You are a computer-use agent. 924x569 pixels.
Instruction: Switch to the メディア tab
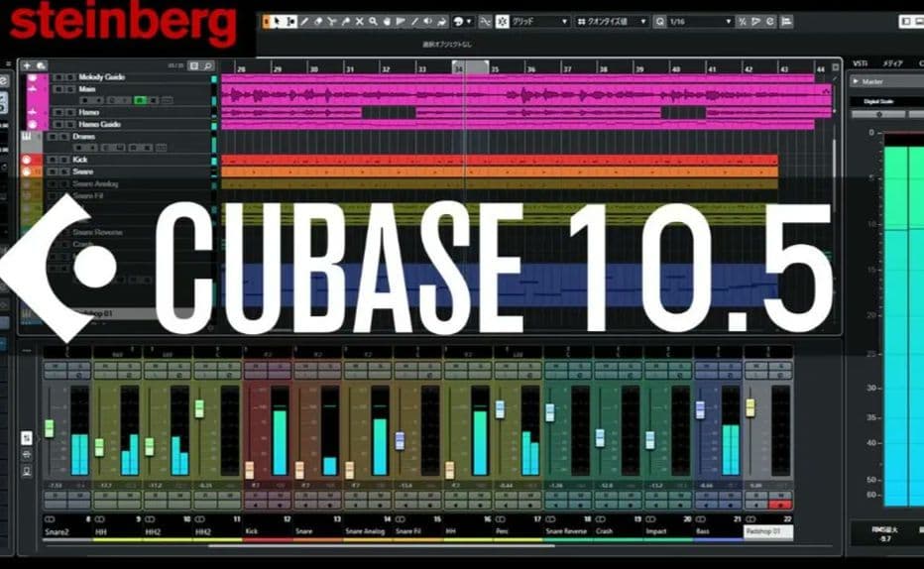click(x=892, y=63)
